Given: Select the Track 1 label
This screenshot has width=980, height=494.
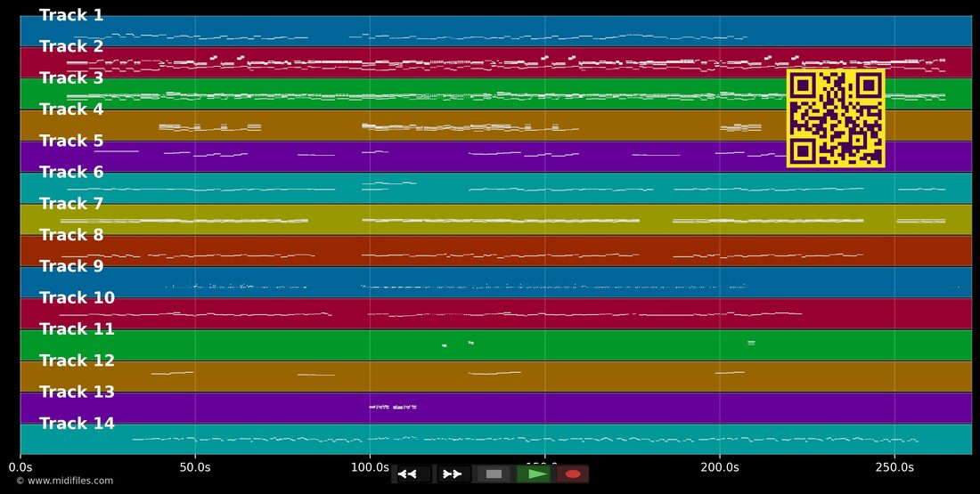Looking at the screenshot, I should [x=71, y=16].
